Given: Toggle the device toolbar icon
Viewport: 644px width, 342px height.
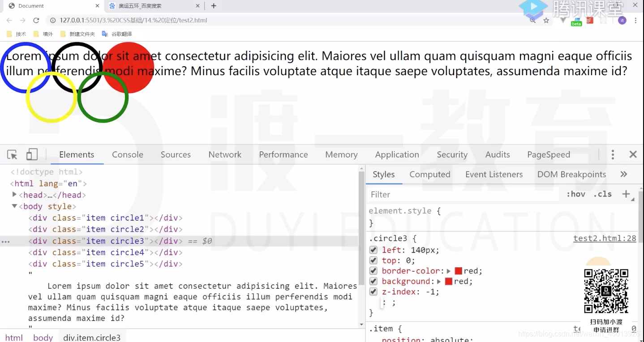Looking at the screenshot, I should (32, 155).
